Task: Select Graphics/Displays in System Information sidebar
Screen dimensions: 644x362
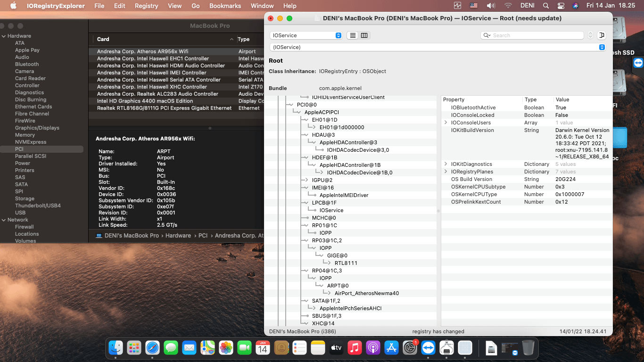Action: (37, 128)
